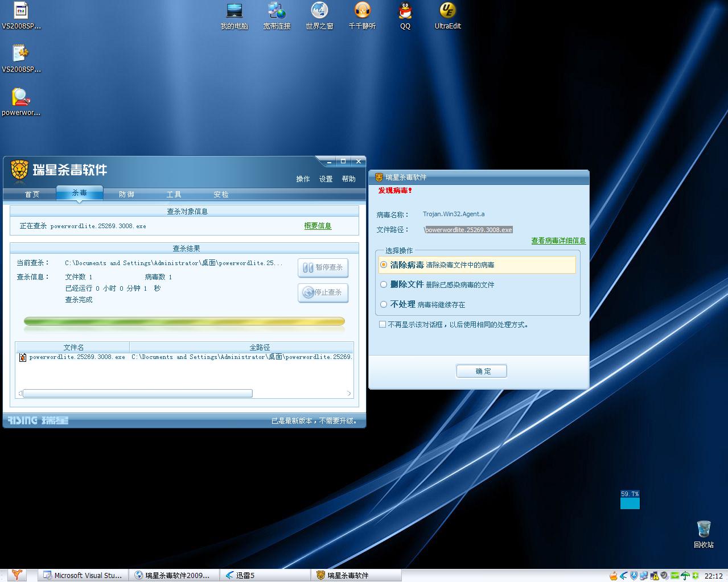
Task: Select 删除文件 radio option
Action: (x=384, y=284)
